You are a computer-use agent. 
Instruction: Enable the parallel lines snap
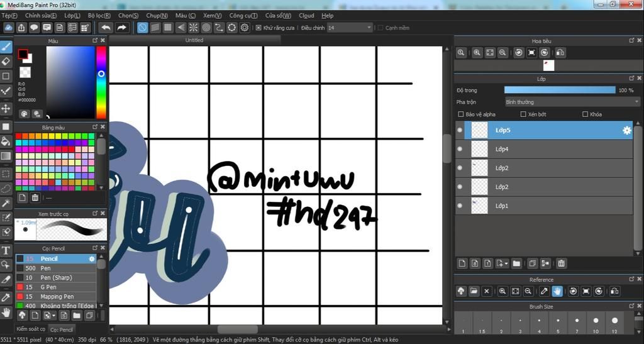[x=155, y=28]
